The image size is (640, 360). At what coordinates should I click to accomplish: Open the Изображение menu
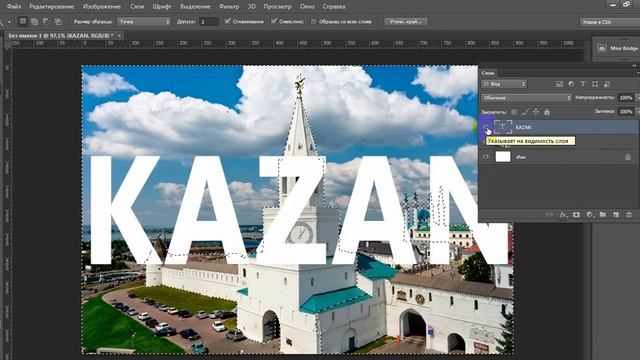click(102, 7)
